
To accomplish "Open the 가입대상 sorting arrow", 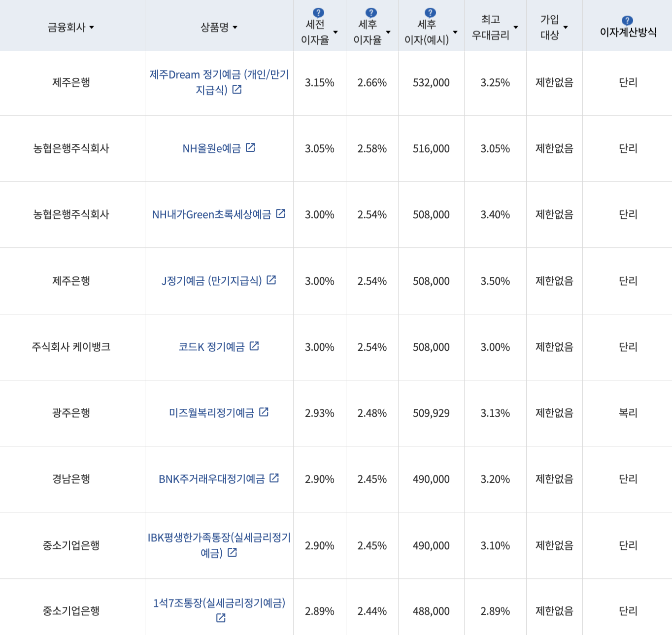I will pos(565,28).
